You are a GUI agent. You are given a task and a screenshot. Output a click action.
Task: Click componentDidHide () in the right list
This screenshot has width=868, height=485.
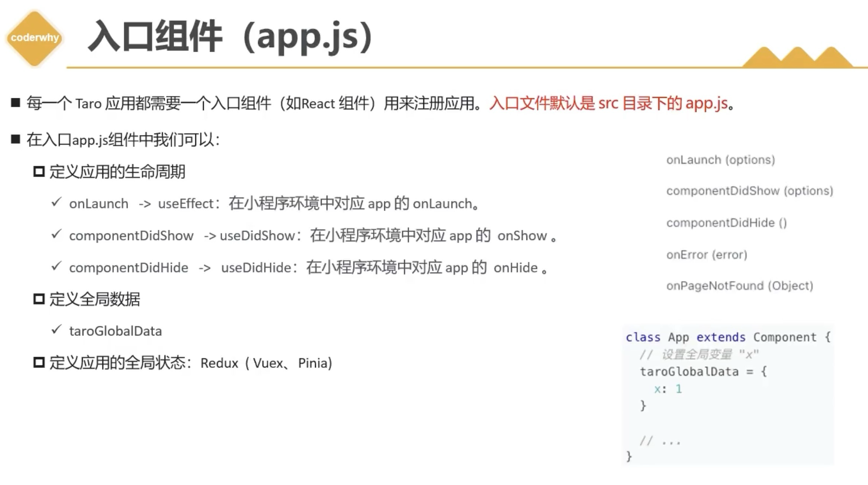pos(727,223)
